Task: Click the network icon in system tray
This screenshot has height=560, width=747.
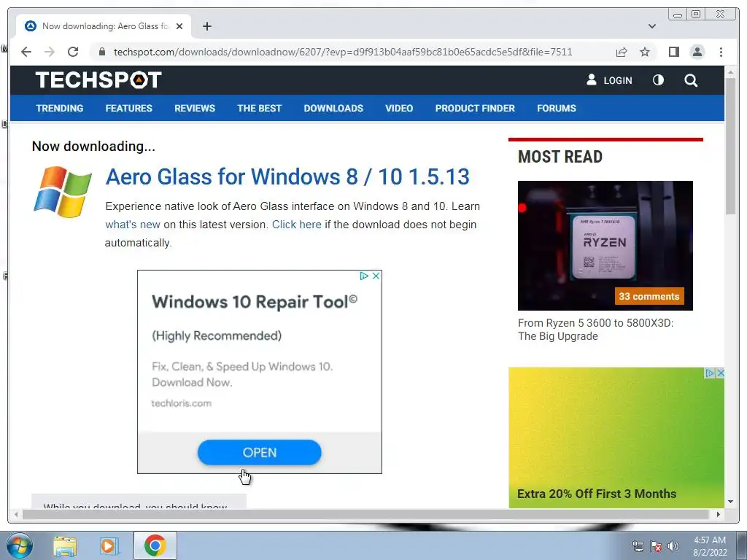Action: 638,547
